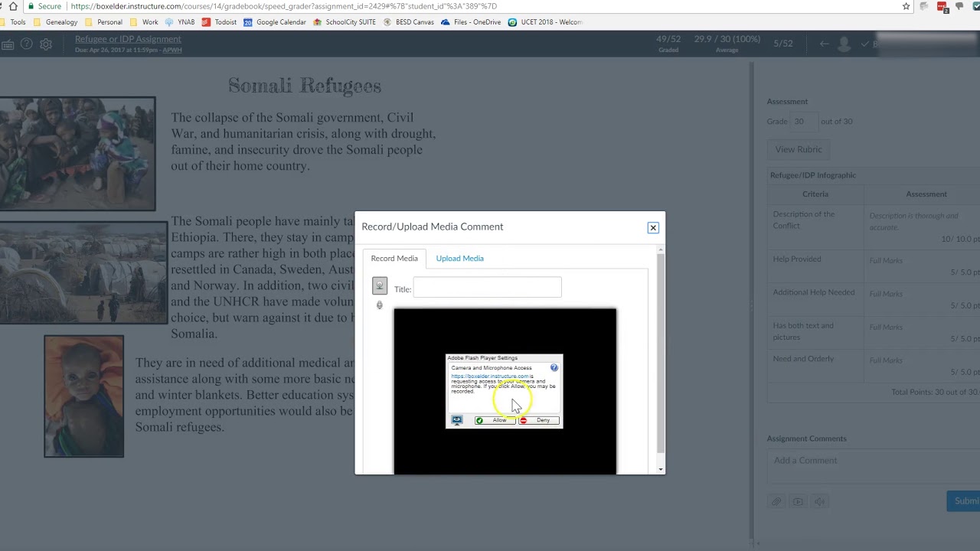This screenshot has height=551, width=980.
Task: Click the Secure padlock site info
Action: pyautogui.click(x=44, y=6)
